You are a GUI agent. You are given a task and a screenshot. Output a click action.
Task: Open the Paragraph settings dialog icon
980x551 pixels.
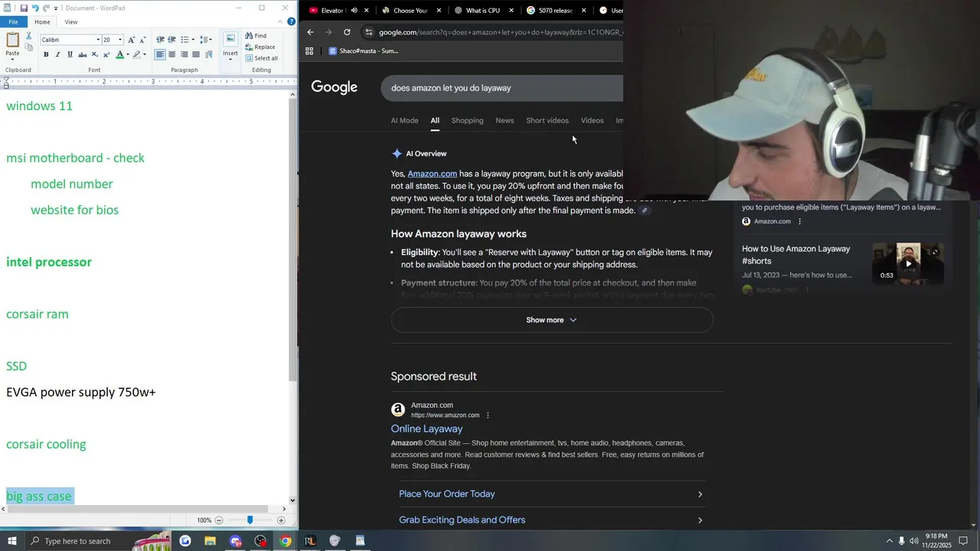point(209,54)
